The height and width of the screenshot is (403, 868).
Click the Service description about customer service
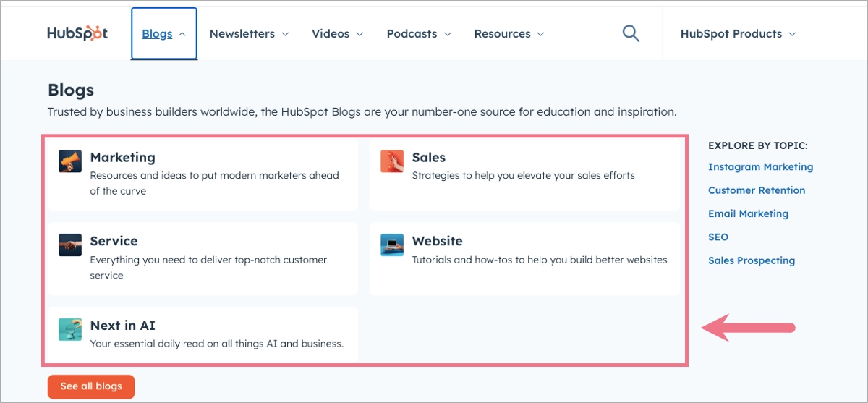(x=208, y=267)
